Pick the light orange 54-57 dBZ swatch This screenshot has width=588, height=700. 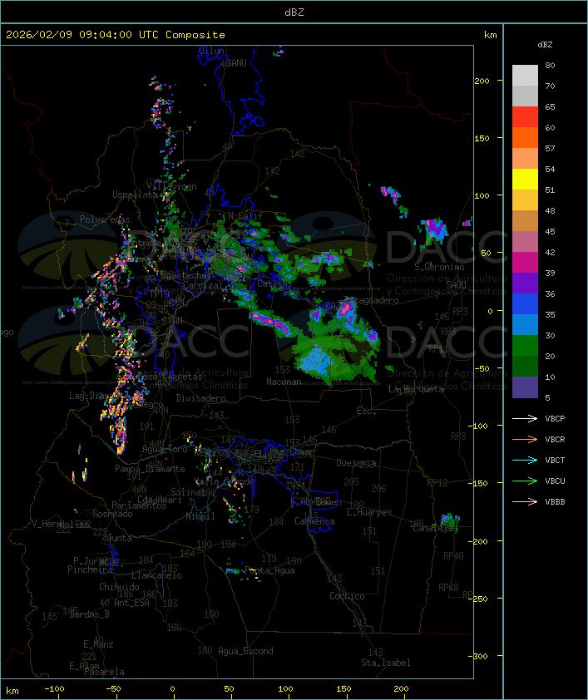[x=525, y=159]
